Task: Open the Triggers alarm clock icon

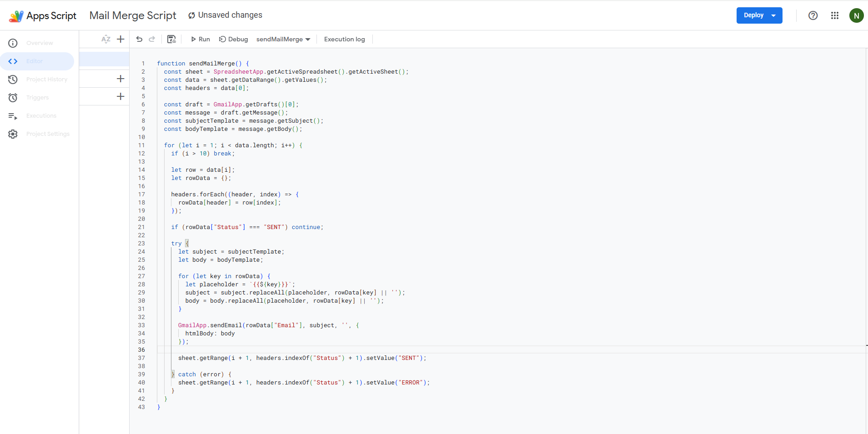Action: 13,98
